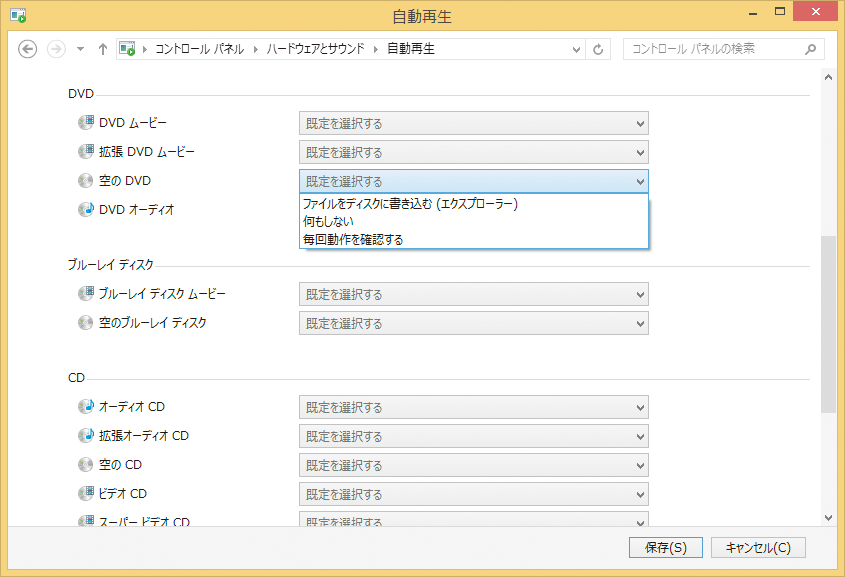This screenshot has height=577, width=845.
Task: Open the 空のブルーレイ ディスク dropdown
Action: (x=474, y=323)
